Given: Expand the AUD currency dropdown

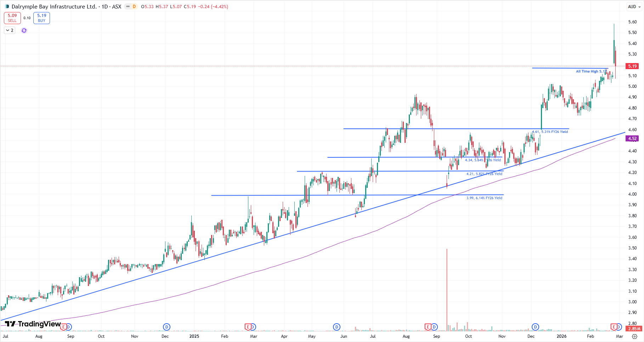Looking at the screenshot, I should point(634,6).
